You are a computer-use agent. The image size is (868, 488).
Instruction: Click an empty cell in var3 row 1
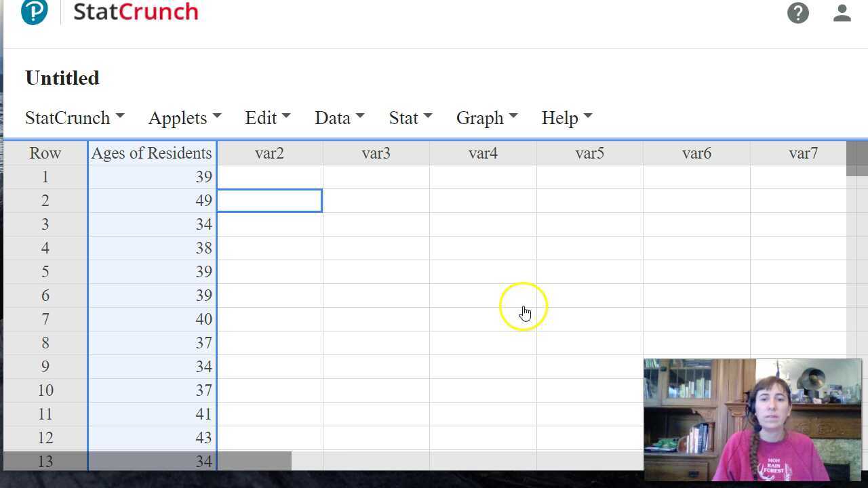[376, 176]
